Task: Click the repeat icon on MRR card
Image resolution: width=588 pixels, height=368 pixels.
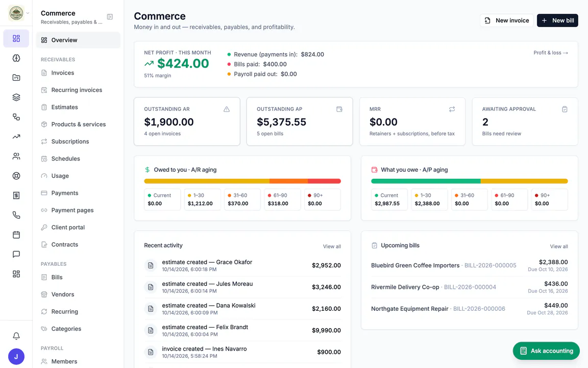Action: 452,109
